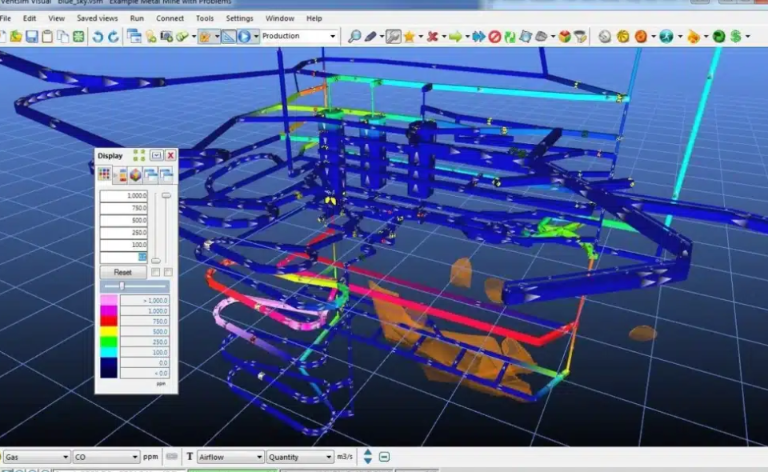Click the yellow star icon
Image resolution: width=768 pixels, height=472 pixels.
(x=409, y=37)
